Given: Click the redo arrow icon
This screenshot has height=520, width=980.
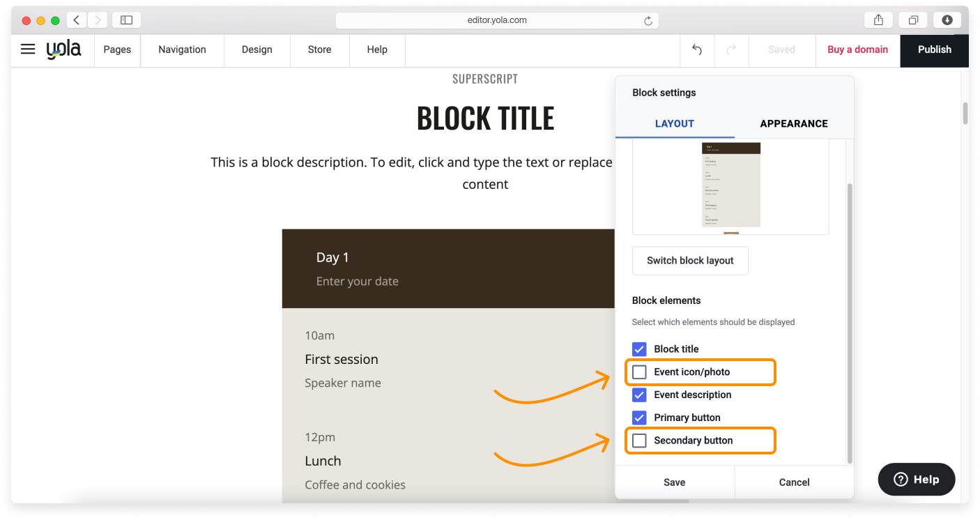Looking at the screenshot, I should pyautogui.click(x=731, y=49).
